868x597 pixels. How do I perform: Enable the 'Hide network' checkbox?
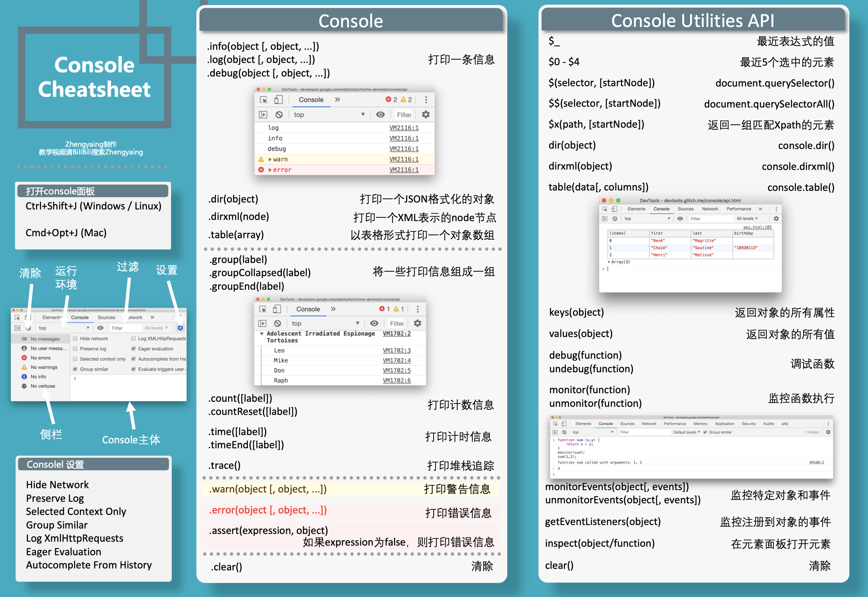[x=75, y=338]
